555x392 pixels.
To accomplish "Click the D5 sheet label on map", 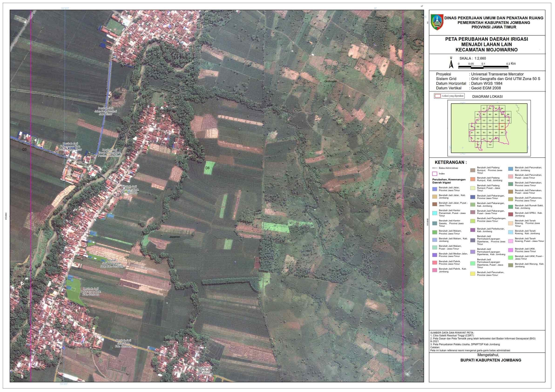I will tap(24, 149).
